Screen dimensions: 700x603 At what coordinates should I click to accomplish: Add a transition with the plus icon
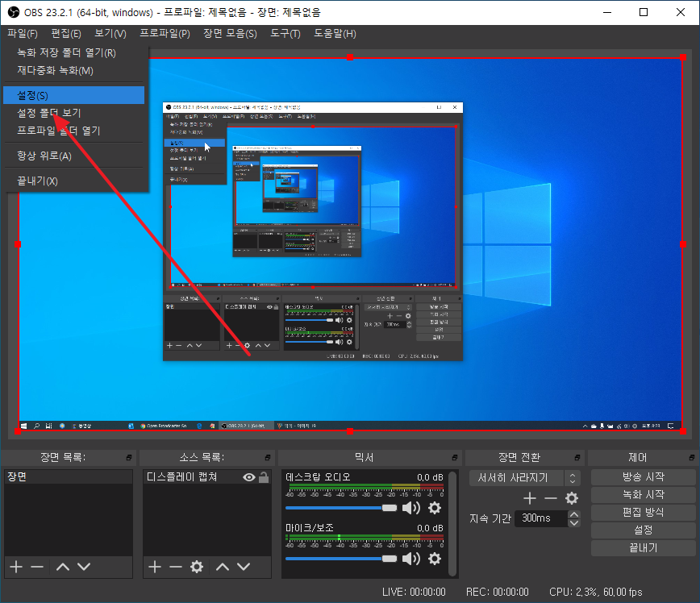point(530,498)
